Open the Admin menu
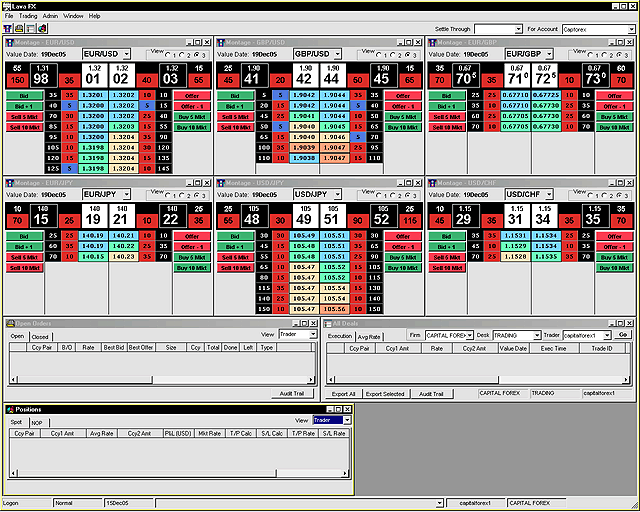Screen dimensions: 640x512 click(50, 16)
